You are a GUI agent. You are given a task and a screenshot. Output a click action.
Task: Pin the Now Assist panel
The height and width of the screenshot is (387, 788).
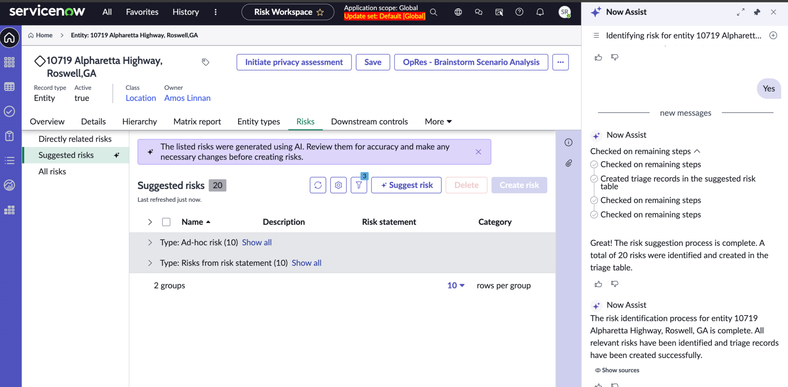pos(757,12)
